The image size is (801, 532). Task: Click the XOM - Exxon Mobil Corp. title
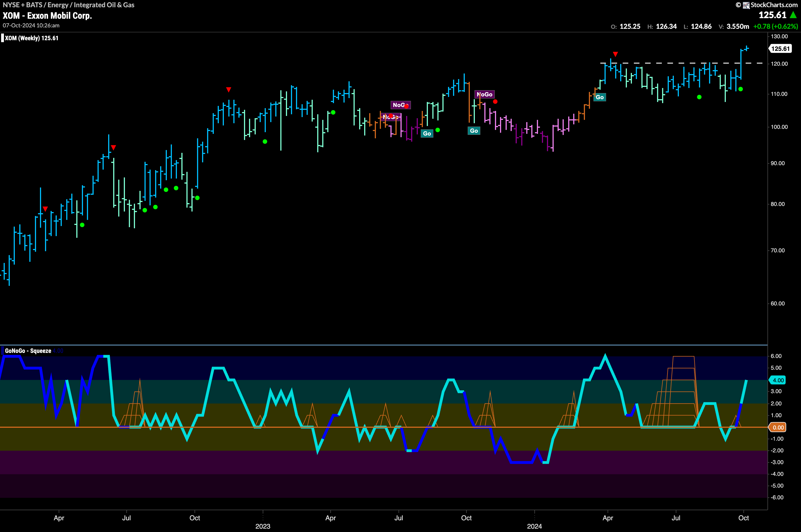point(47,16)
